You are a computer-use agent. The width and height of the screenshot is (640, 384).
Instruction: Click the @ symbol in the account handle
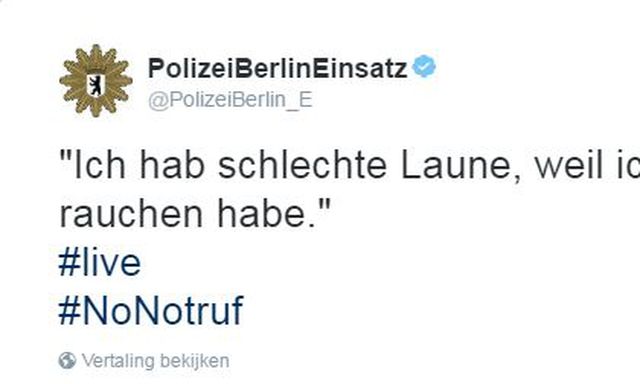click(158, 101)
